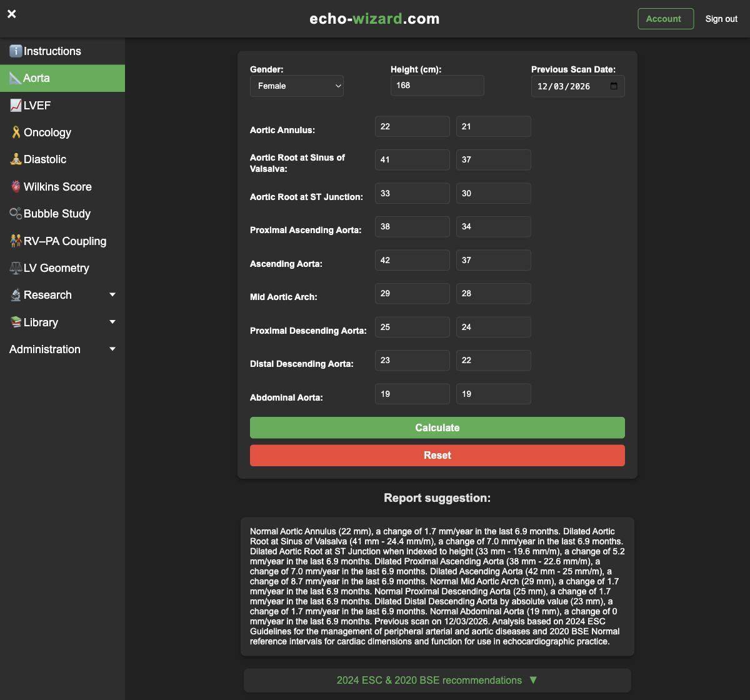Open the LV Geometry section
This screenshot has width=750, height=700.
coord(62,268)
